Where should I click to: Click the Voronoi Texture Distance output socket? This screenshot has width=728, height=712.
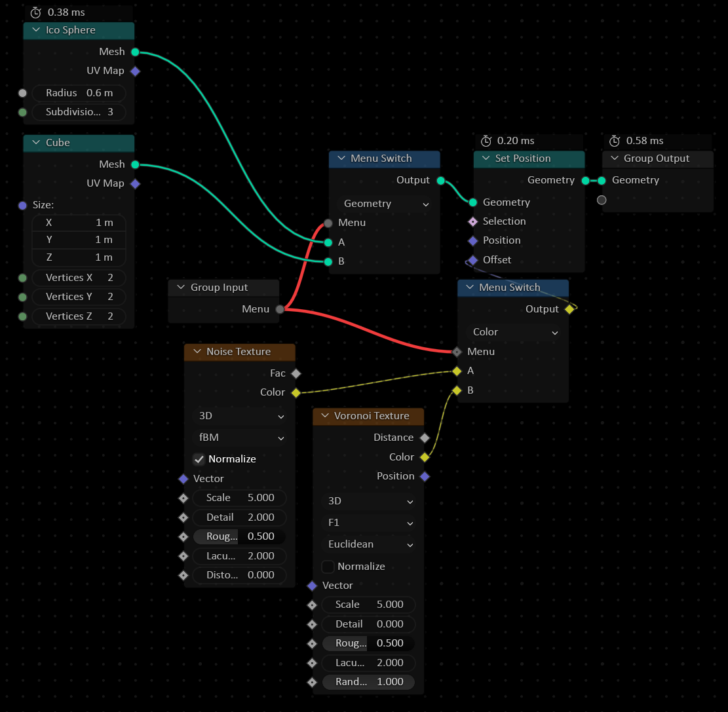[425, 438]
